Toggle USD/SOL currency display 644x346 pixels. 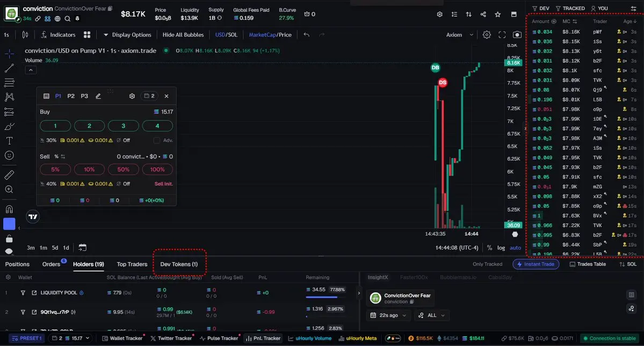coord(226,35)
